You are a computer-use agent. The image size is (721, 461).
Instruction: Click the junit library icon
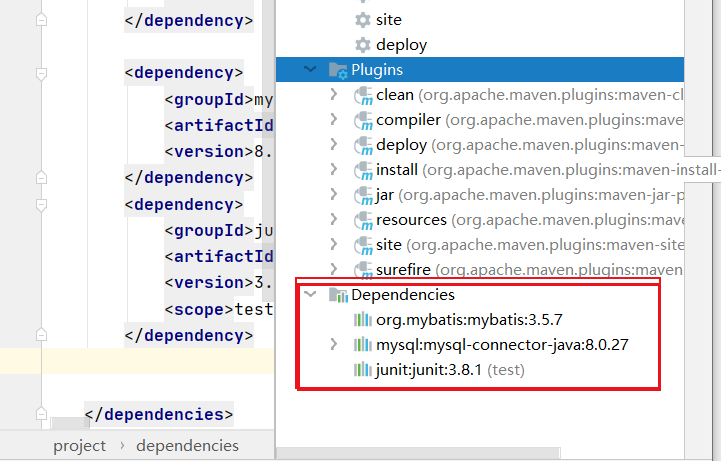tap(363, 370)
